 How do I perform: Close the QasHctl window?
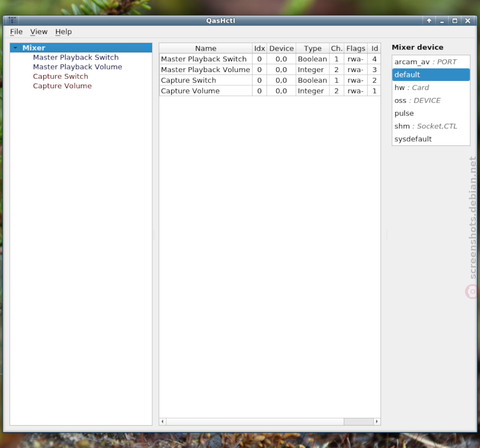468,21
